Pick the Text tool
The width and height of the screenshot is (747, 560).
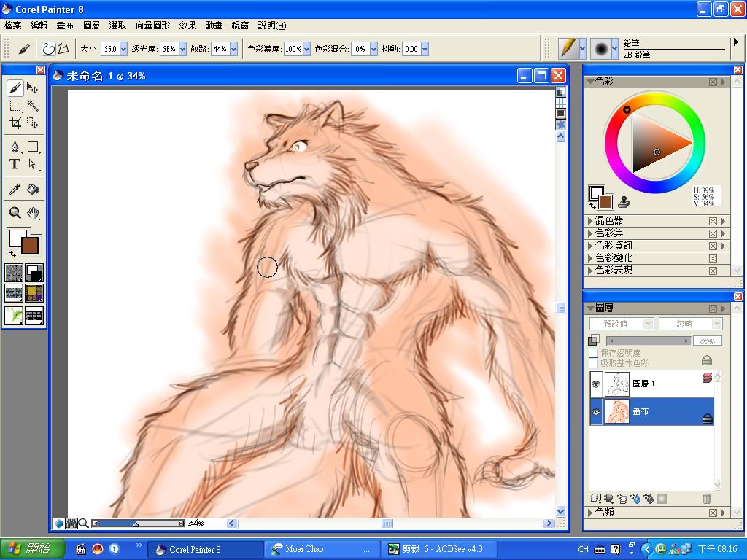(15, 164)
